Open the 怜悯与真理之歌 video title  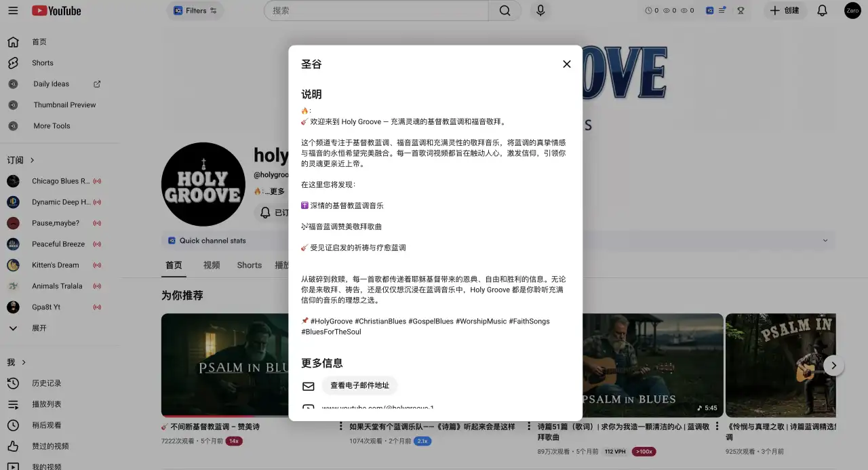(781, 432)
